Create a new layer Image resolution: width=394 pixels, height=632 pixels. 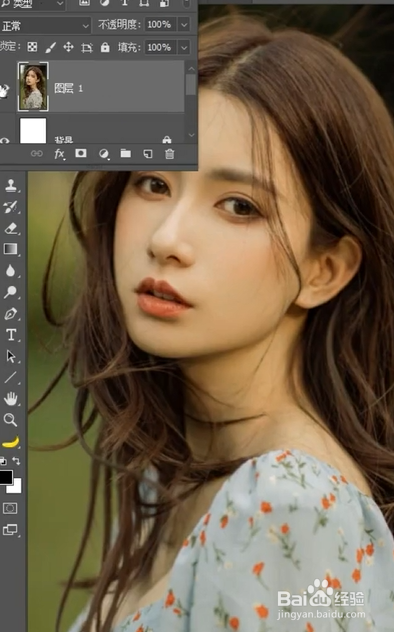(x=148, y=154)
